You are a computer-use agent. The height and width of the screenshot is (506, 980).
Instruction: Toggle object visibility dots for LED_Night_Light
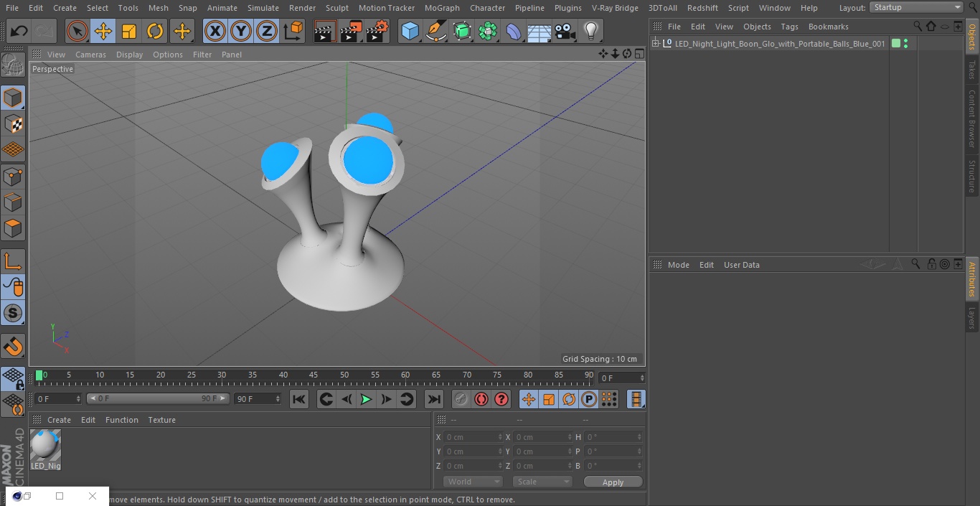(906, 44)
